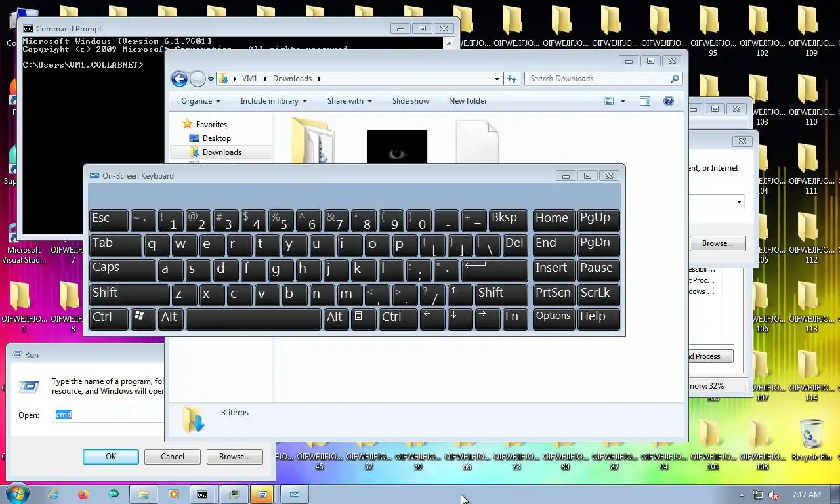Click the right arrow key on On-Screen Keyboard
This screenshot has height=504, width=840.
[x=488, y=318]
